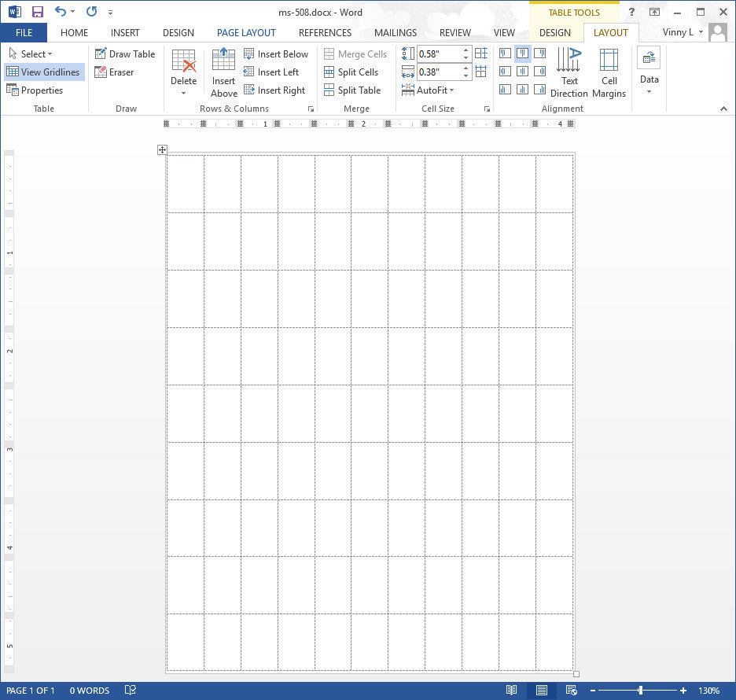
Task: Switch to the Table Tools Design tab
Action: pyautogui.click(x=555, y=32)
